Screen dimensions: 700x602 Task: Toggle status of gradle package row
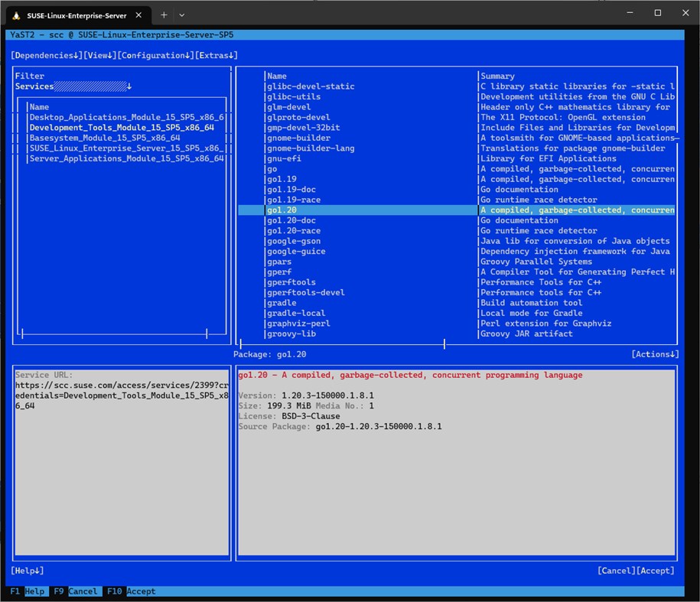(x=251, y=302)
